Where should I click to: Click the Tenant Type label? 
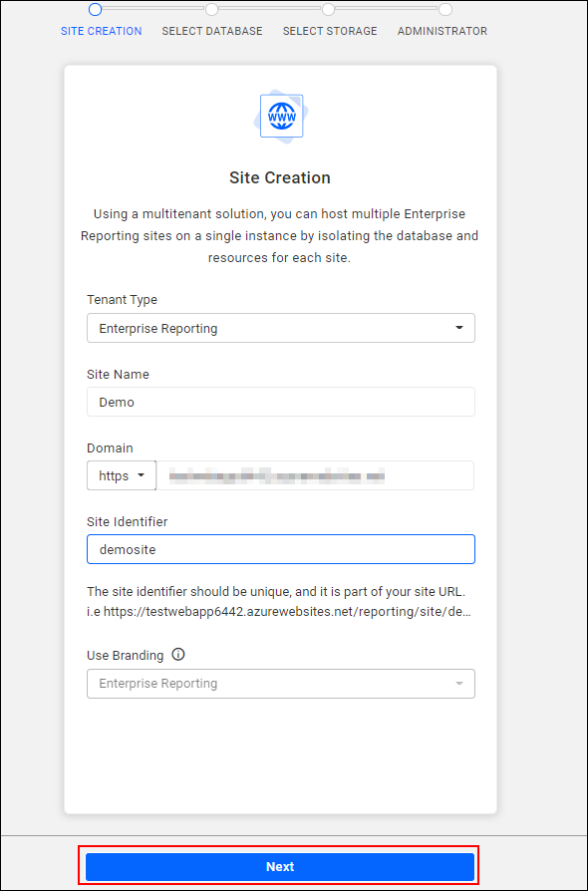pyautogui.click(x=123, y=299)
